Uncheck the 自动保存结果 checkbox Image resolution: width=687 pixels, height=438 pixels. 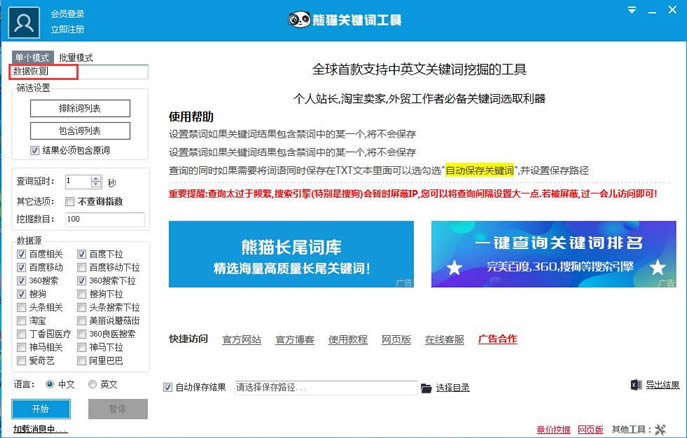(168, 388)
